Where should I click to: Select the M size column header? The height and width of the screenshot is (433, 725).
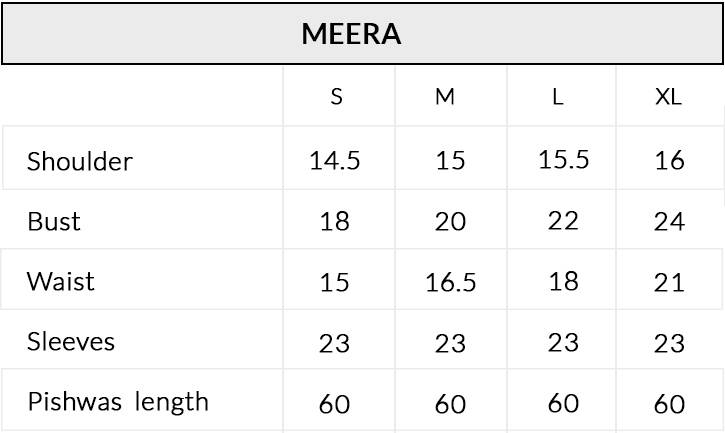coord(445,97)
